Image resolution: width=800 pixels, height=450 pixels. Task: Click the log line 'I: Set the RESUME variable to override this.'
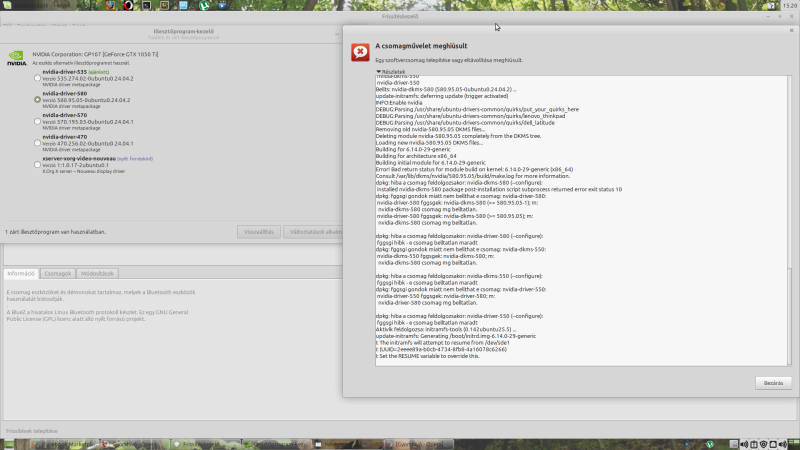[x=428, y=356]
